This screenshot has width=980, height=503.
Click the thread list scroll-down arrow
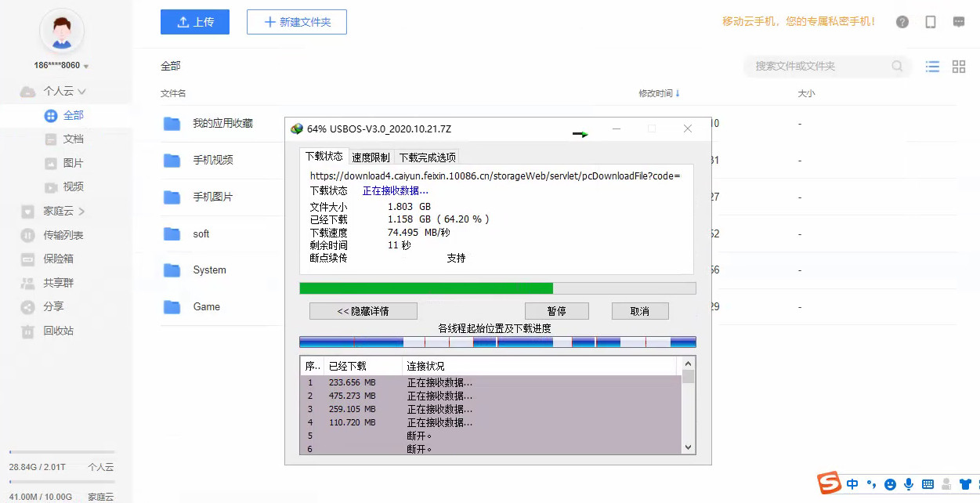[x=689, y=447]
